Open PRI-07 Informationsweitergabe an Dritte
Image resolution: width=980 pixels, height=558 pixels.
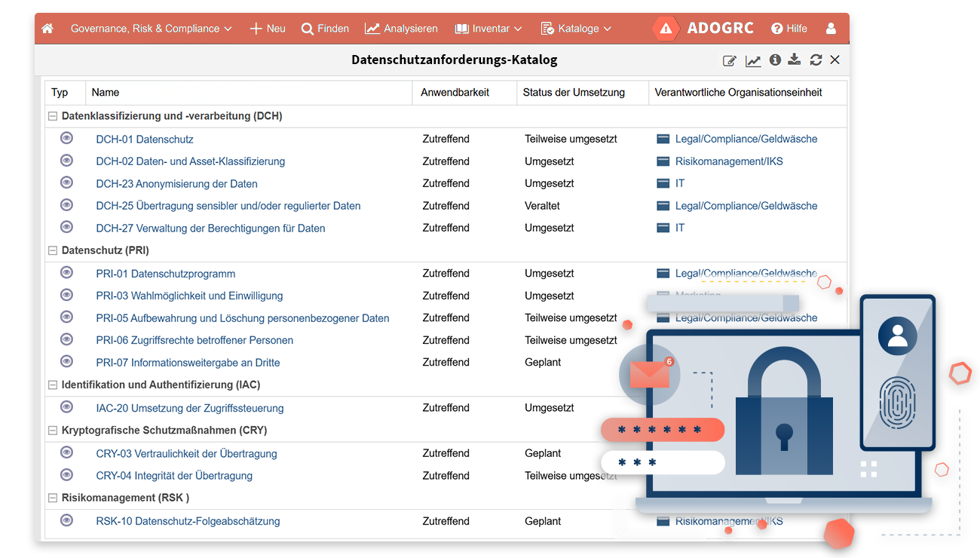[x=188, y=363]
